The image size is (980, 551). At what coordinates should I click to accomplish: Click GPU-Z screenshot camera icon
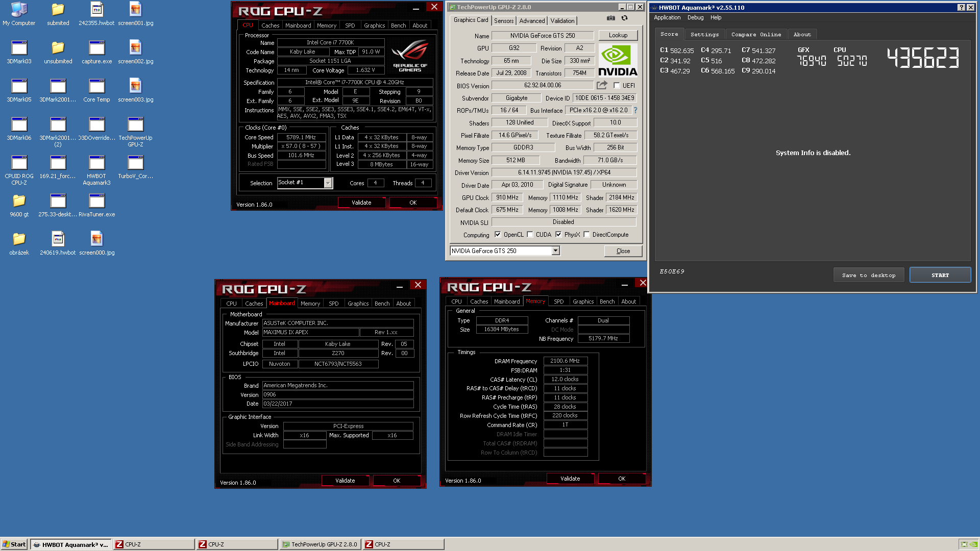[x=610, y=18]
